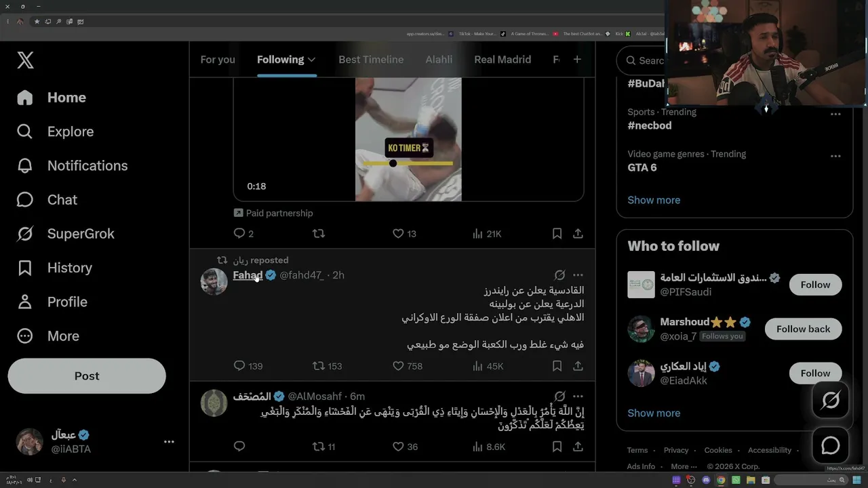View Fahad's post 45K views analytics
The image size is (868, 488).
[488, 366]
